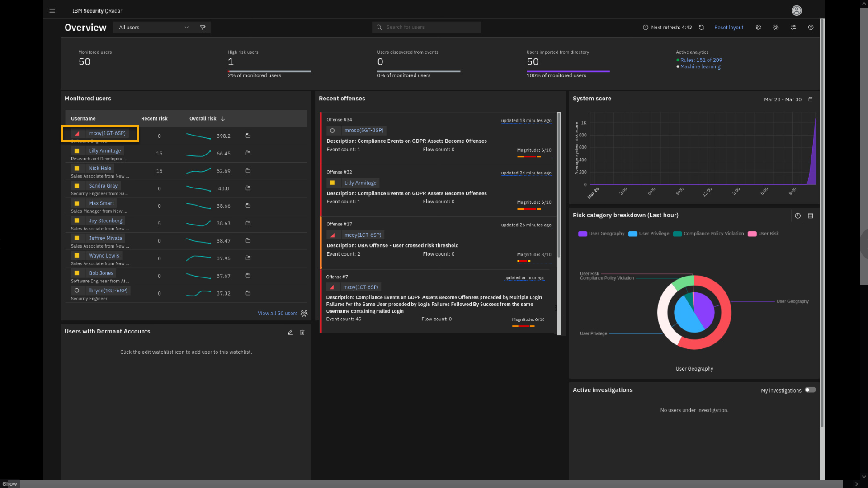Delete the Dormant Accounts watchlist
The height and width of the screenshot is (488, 868).
coord(302,332)
